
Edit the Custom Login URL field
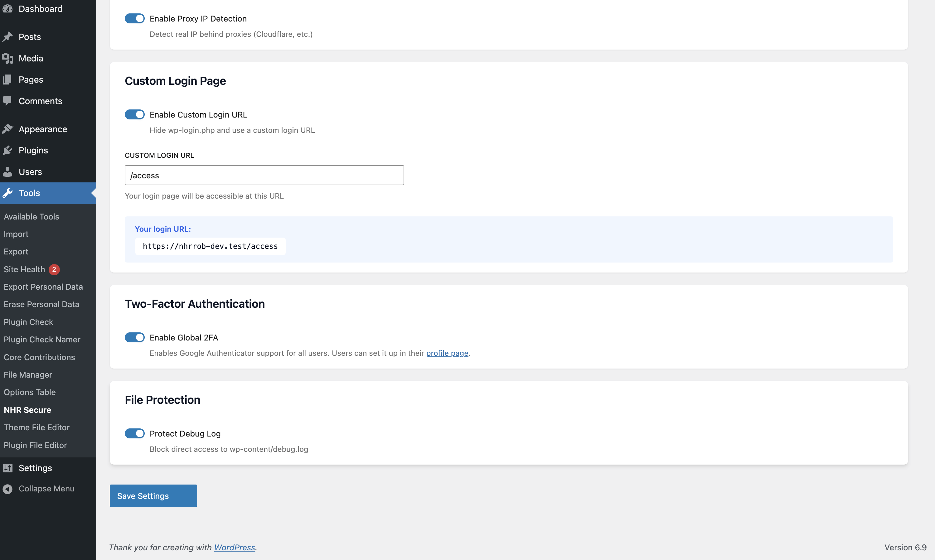pyautogui.click(x=264, y=175)
